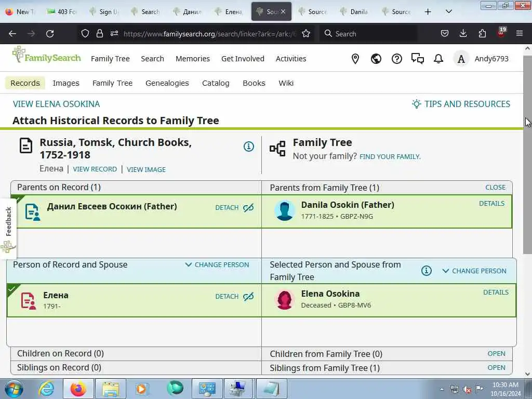Switch to the Catalog sub-tab
532x399 pixels.
coord(216,83)
